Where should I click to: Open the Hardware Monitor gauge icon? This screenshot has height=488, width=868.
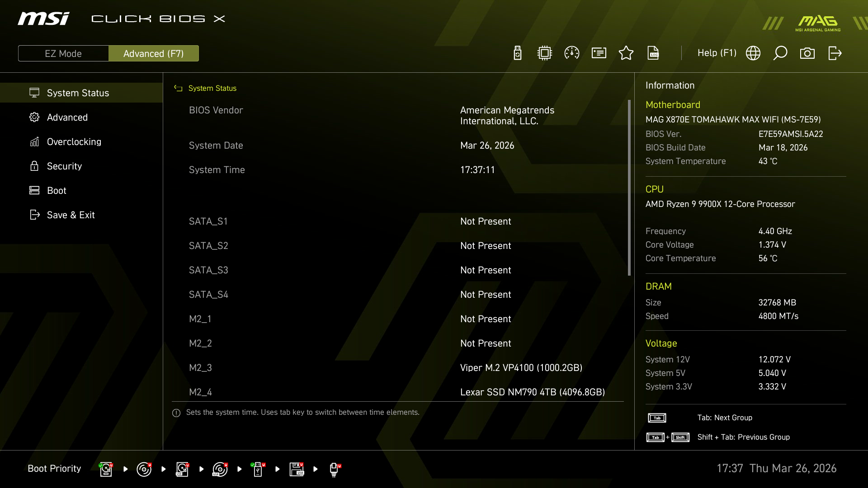click(571, 53)
